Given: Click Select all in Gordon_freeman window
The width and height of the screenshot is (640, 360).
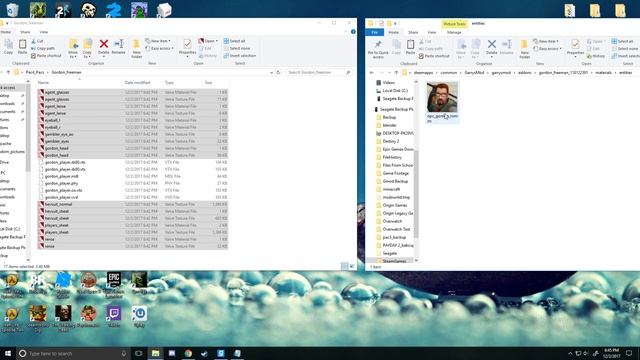Looking at the screenshot, I should (235, 41).
